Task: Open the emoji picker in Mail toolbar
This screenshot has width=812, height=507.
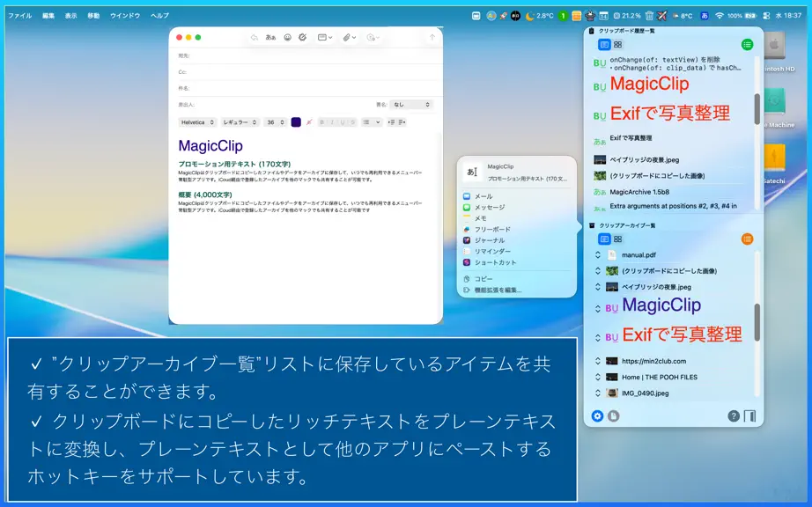Action: tap(287, 37)
